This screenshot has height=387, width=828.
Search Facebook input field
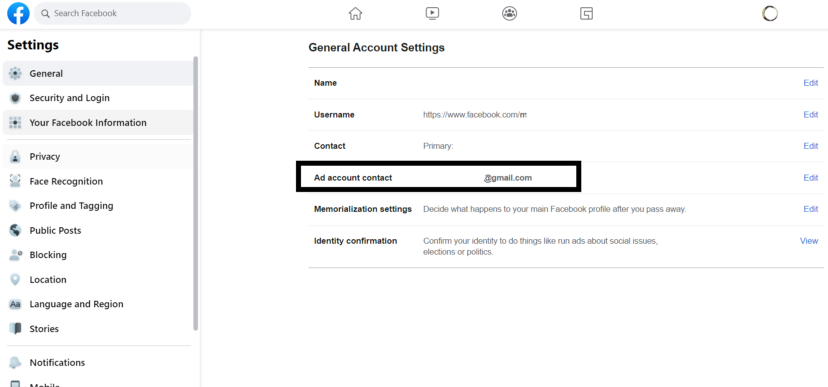[112, 13]
